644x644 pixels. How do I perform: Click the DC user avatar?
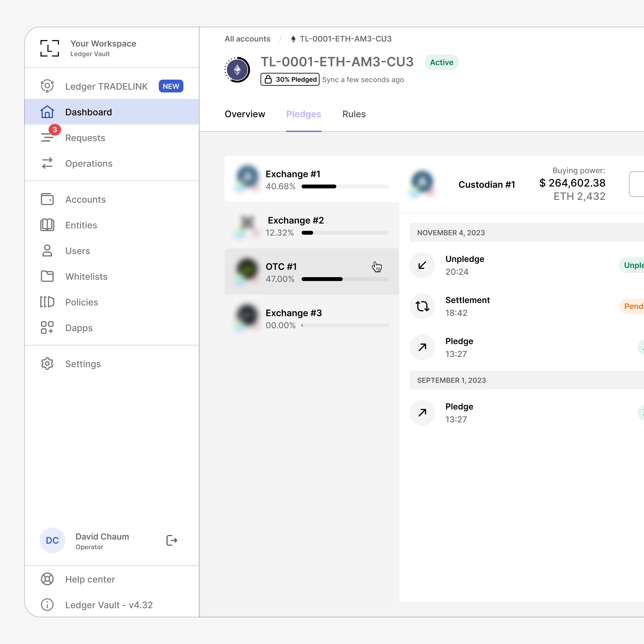click(52, 540)
